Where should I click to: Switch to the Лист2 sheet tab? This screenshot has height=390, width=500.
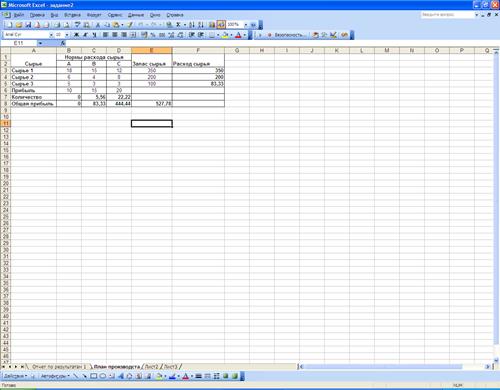tap(151, 367)
